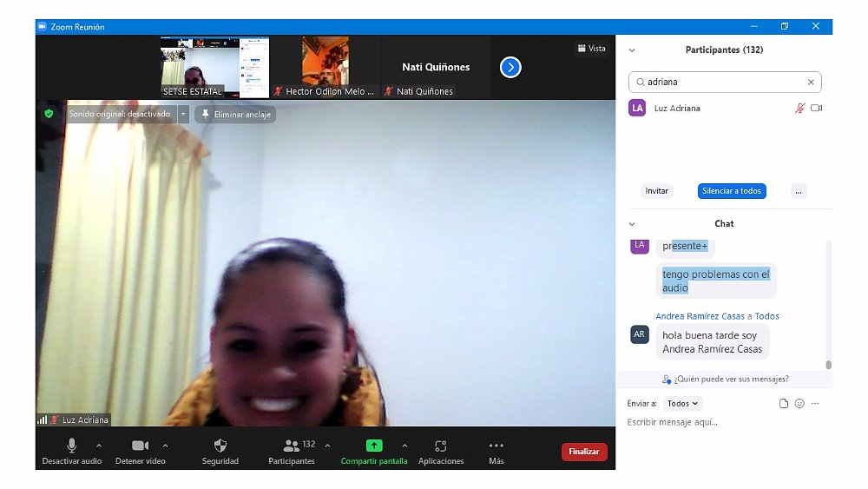Click the red Finalizar button
The height and width of the screenshot is (489, 868).
(584, 452)
